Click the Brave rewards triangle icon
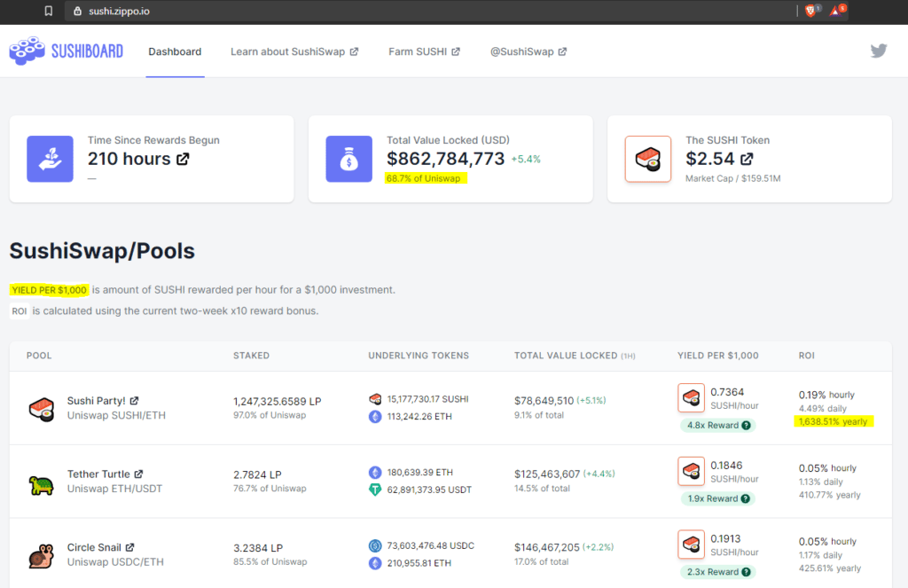 point(837,11)
